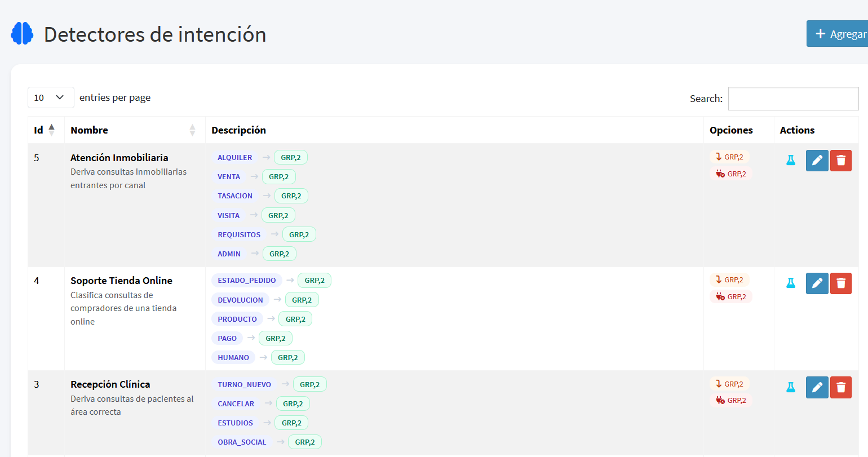The height and width of the screenshot is (457, 868).
Task: Click plug-error GRP,2 badge in Atención Inmobiliaria row
Action: (x=731, y=174)
